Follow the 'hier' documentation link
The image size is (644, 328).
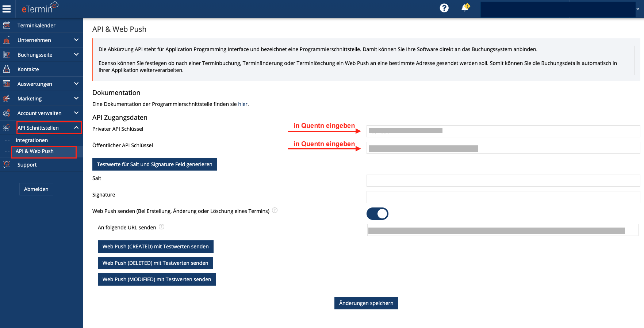tap(243, 104)
